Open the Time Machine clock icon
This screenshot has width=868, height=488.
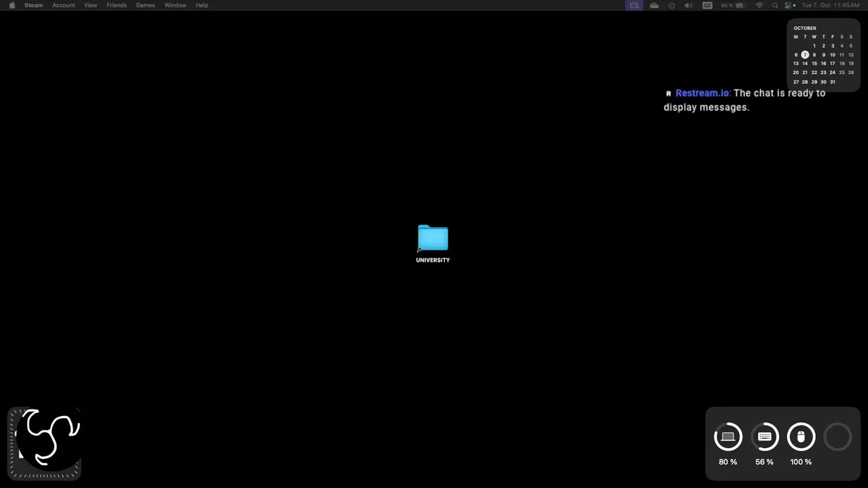click(671, 5)
